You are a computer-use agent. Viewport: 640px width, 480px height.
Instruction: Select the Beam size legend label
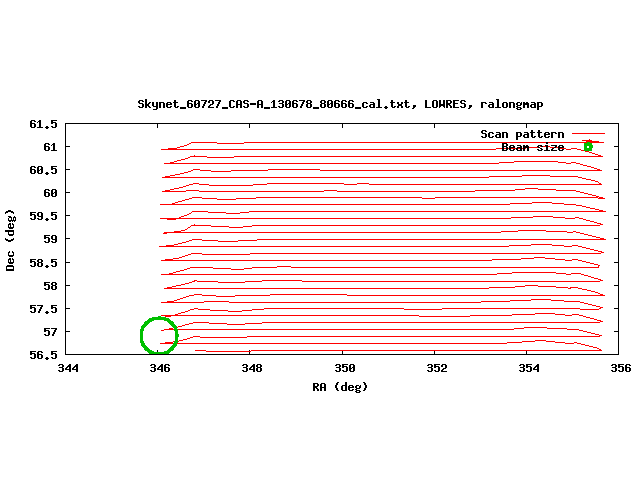(532, 147)
